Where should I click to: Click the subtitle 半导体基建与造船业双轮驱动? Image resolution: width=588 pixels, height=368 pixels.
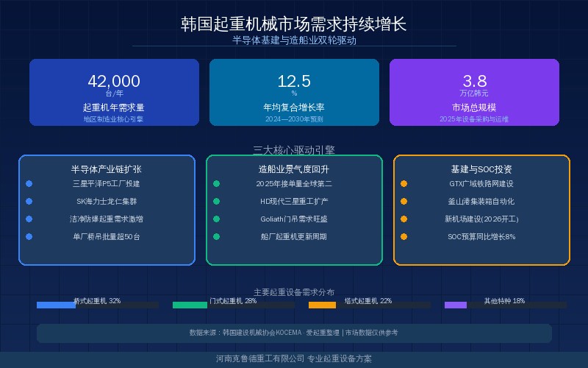(294, 40)
